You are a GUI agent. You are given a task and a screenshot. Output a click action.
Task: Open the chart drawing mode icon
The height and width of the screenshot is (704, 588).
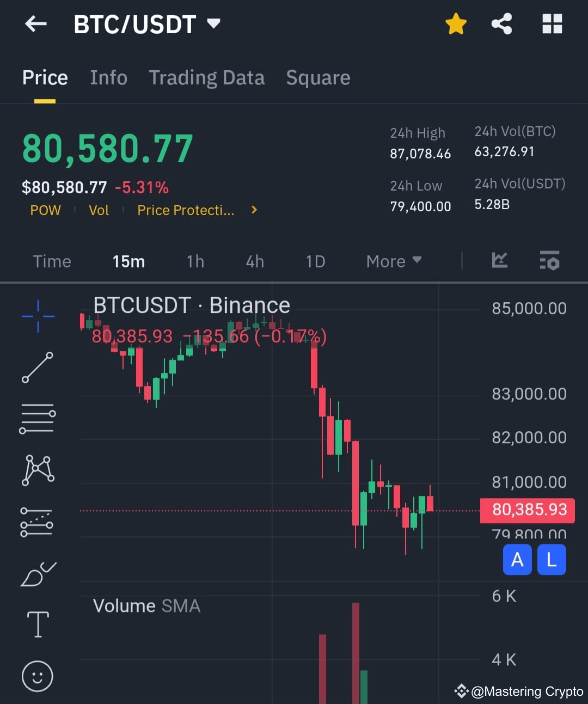(499, 260)
